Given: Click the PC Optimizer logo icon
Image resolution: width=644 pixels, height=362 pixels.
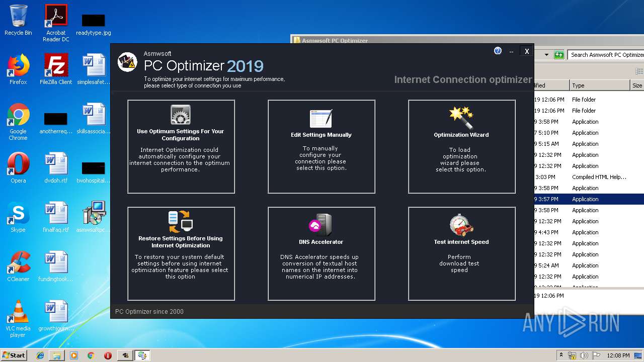Looking at the screenshot, I should (127, 62).
